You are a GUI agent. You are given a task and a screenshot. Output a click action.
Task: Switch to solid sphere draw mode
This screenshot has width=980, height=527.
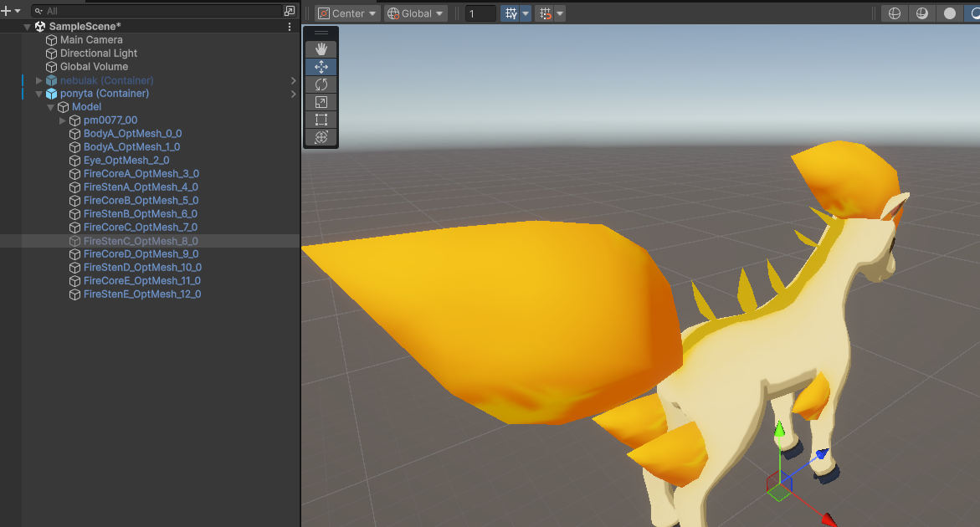coord(949,13)
